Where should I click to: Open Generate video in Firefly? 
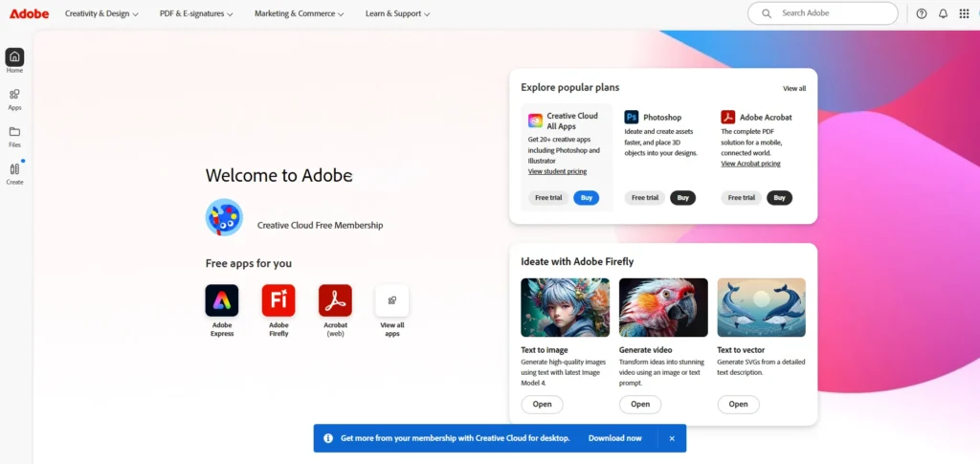[640, 404]
